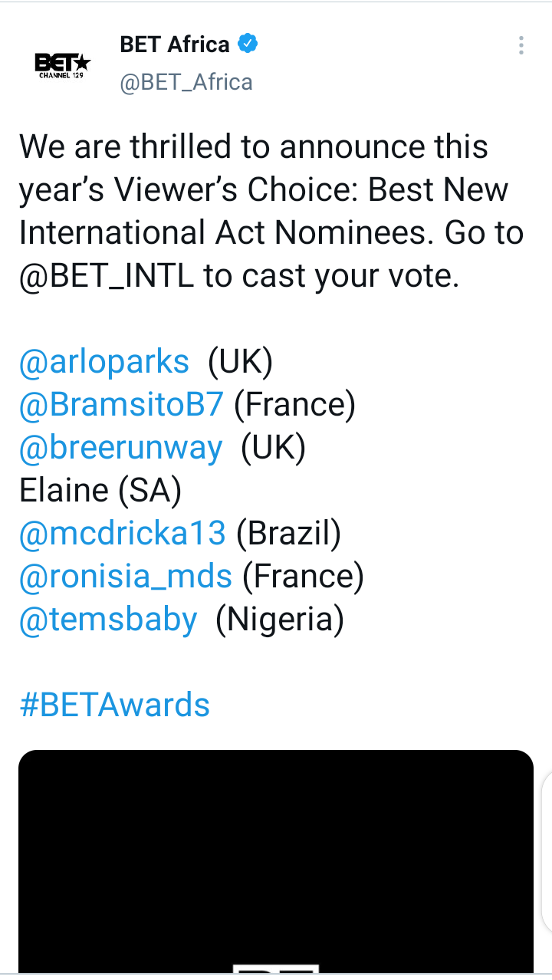Screen dimensions: 552x980
Task: Tap the @temsbaby mention
Action: [x=108, y=619]
